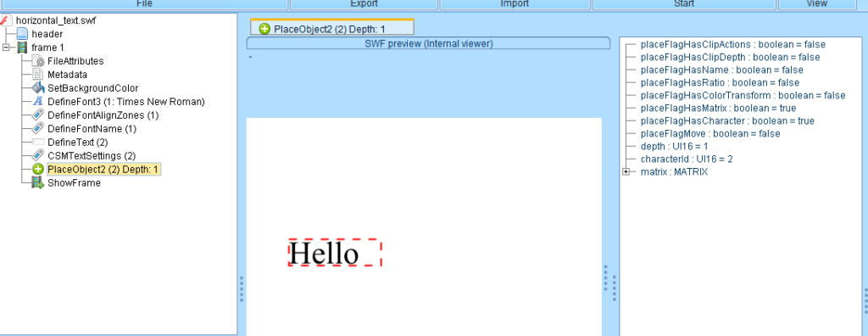Select ShowFrame tag
868x336 pixels.
click(75, 183)
